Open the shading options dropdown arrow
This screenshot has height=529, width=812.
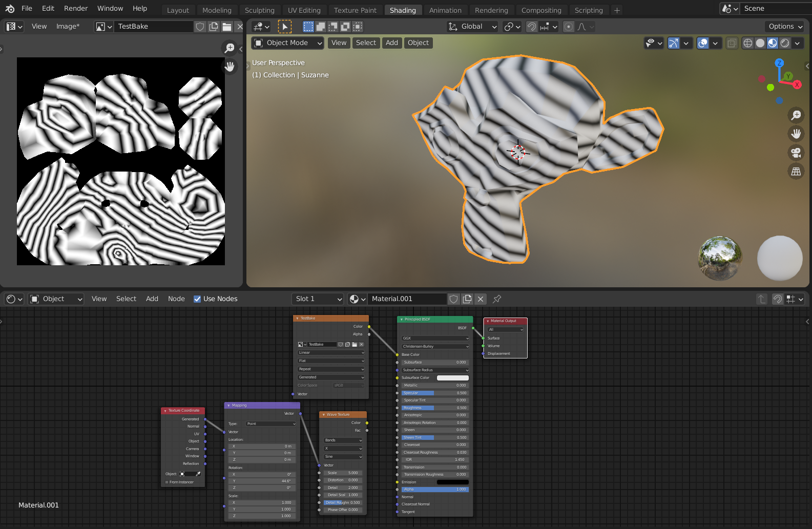point(797,43)
